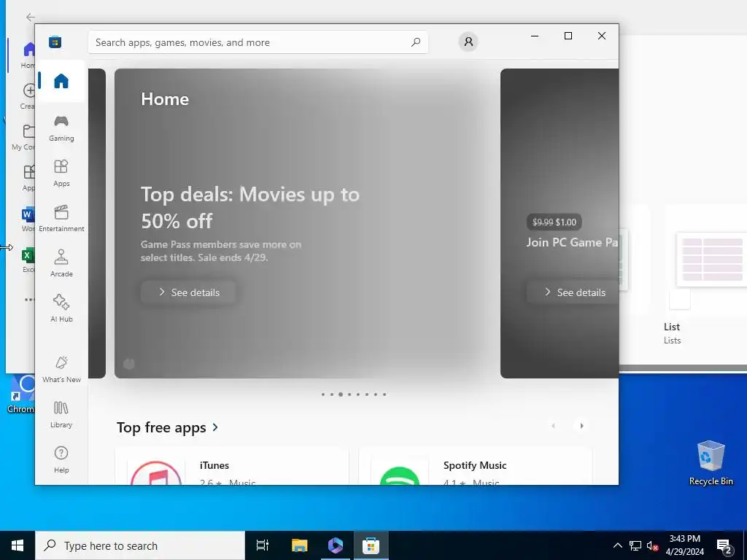Viewport: 747px width, 560px height.
Task: Select the active third carousel dot
Action: pos(341,394)
